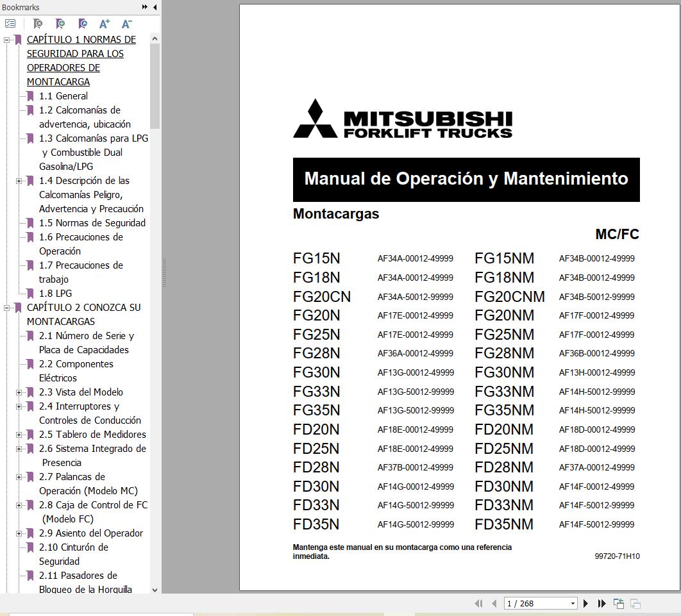Expand the 2.3 Vista del Modelo bookmark
The image size is (681, 616).
point(19,392)
